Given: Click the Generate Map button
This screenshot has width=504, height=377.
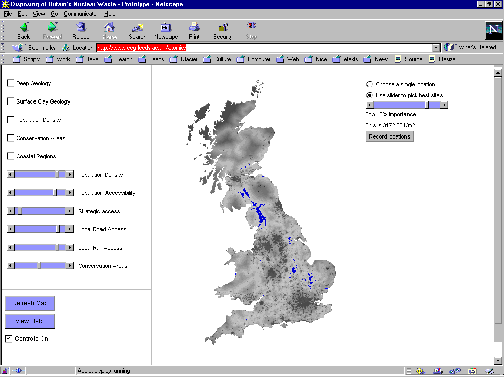Looking at the screenshot, I should click(30, 303).
